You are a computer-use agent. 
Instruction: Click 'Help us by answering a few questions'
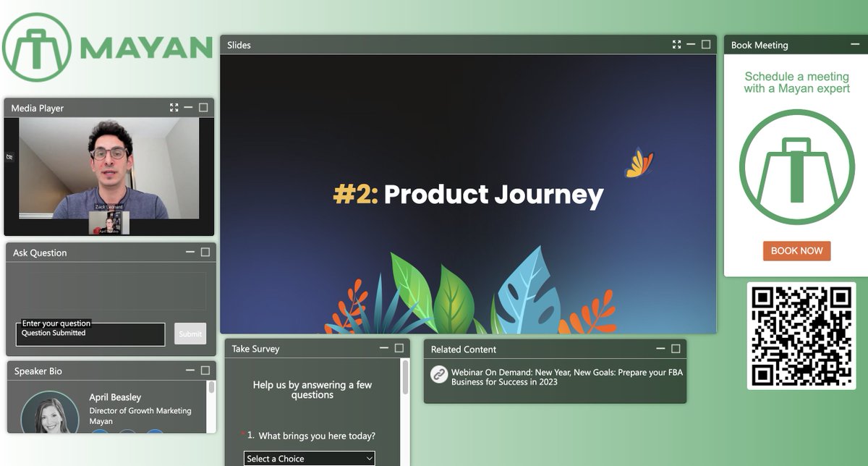312,389
